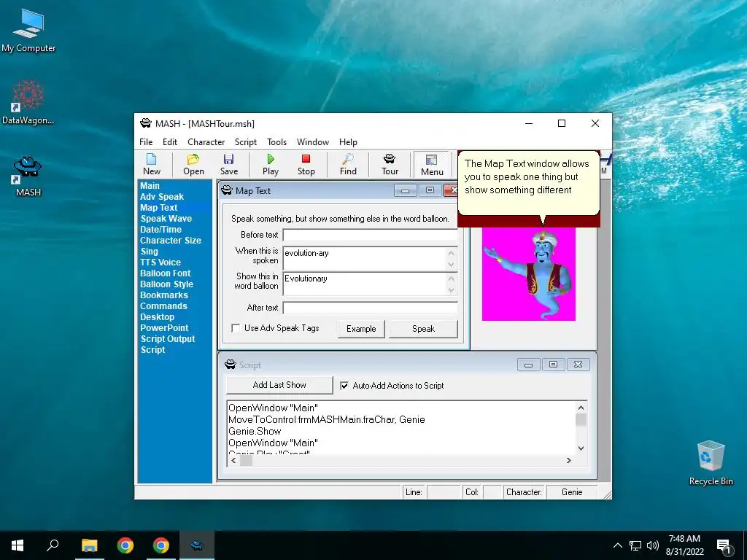Select the MASH desktop shortcut
Viewport: 747px width, 560px height.
pos(28,176)
